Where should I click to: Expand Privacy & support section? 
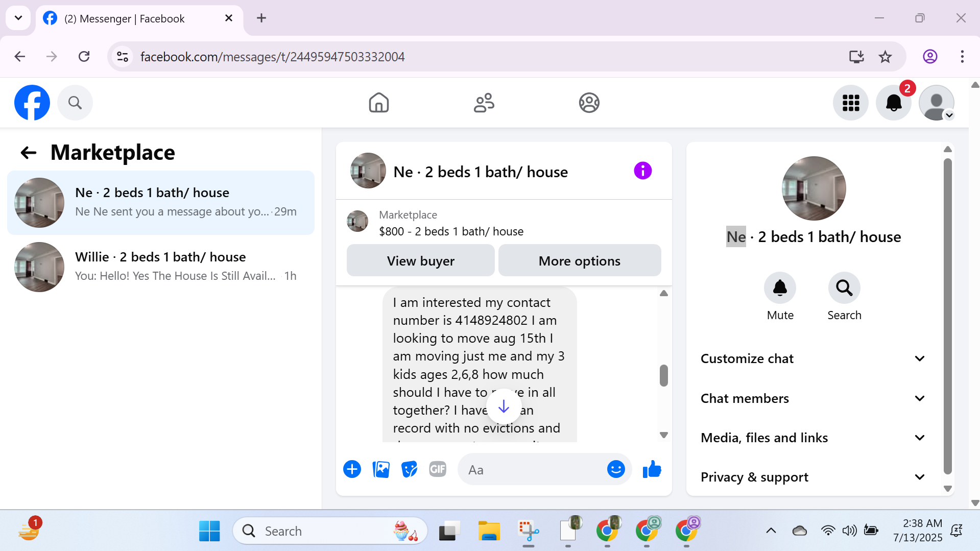[813, 477]
